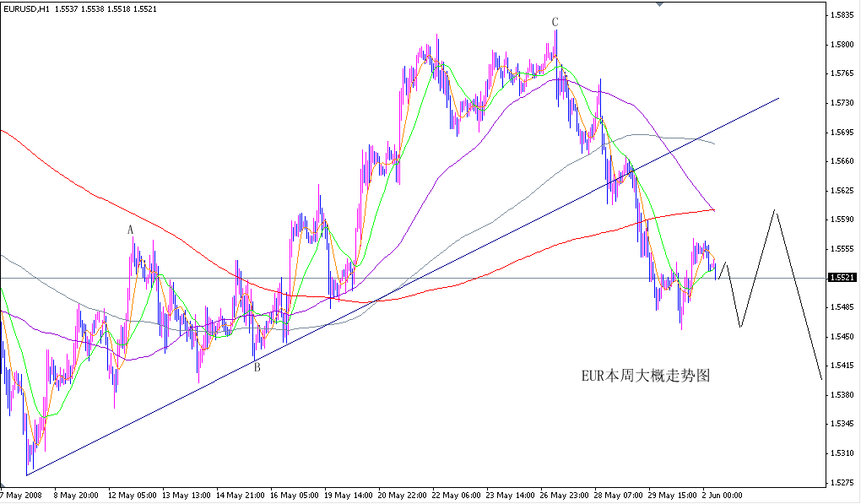The height and width of the screenshot is (504, 861).
Task: Click price axis label 1.5275
Action: click(842, 483)
